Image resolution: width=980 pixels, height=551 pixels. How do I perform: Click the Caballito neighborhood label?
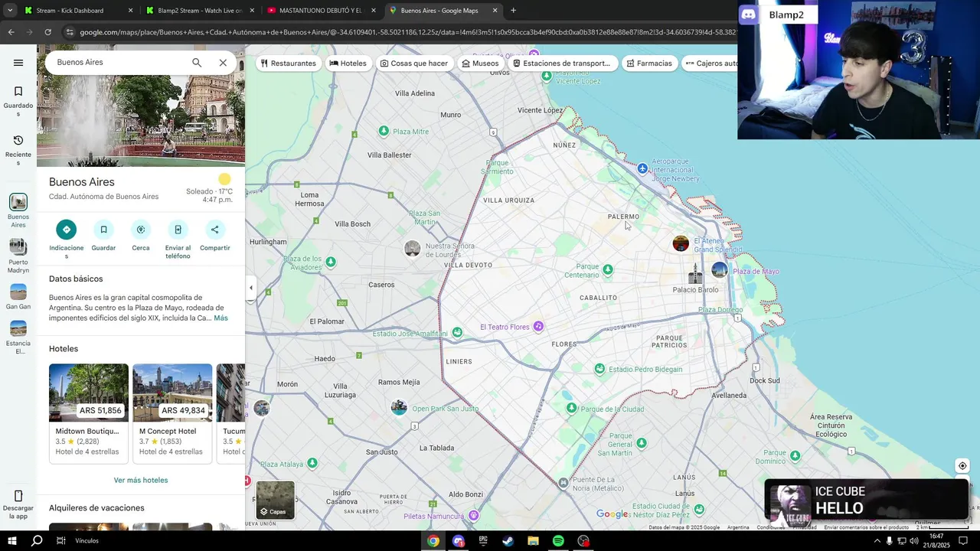point(598,298)
